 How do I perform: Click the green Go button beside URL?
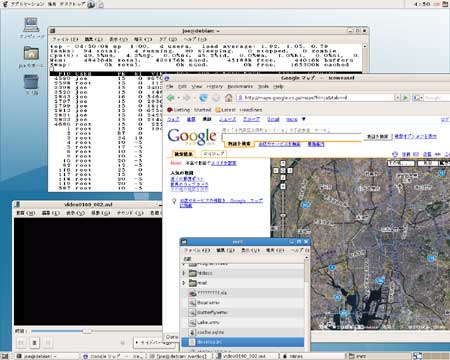click(x=406, y=98)
